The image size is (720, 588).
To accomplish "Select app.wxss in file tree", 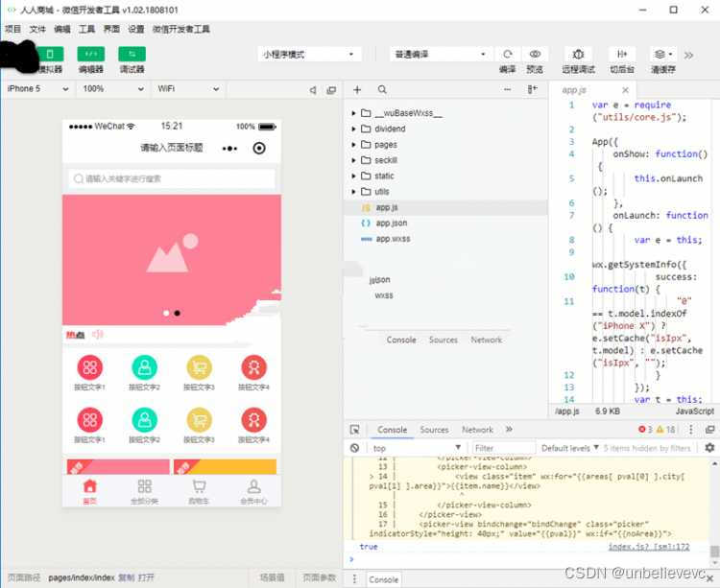I will pos(445,239).
